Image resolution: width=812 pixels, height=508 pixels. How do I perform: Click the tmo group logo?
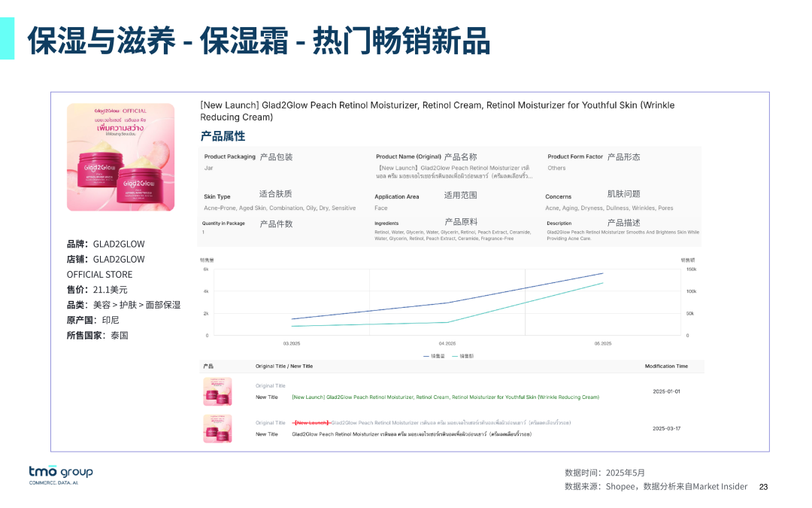click(x=61, y=474)
